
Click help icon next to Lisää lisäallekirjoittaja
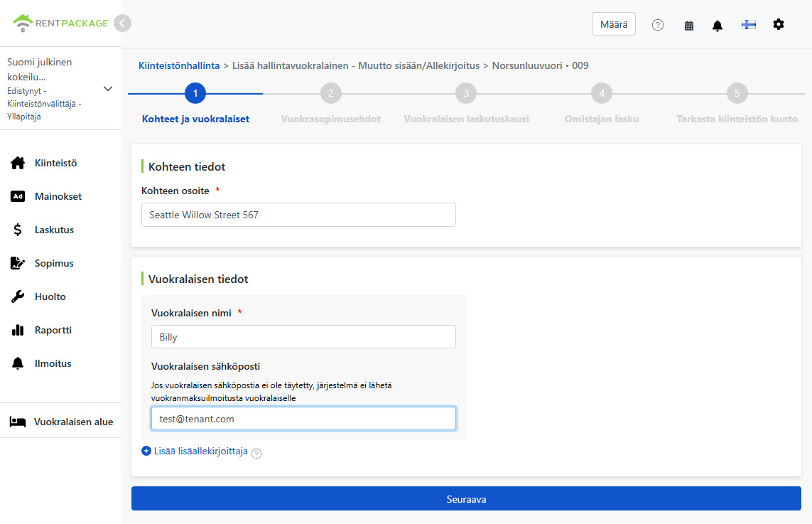tap(256, 453)
